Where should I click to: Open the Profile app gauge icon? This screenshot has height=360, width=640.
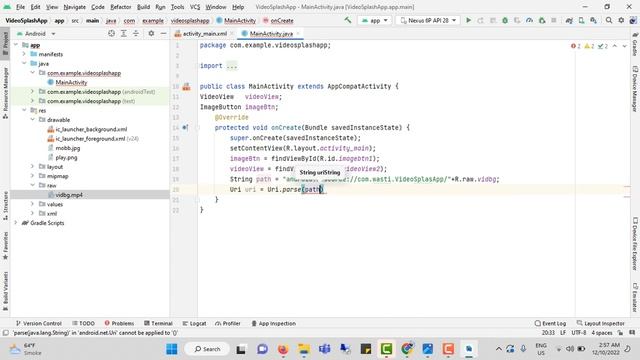[x=529, y=20]
